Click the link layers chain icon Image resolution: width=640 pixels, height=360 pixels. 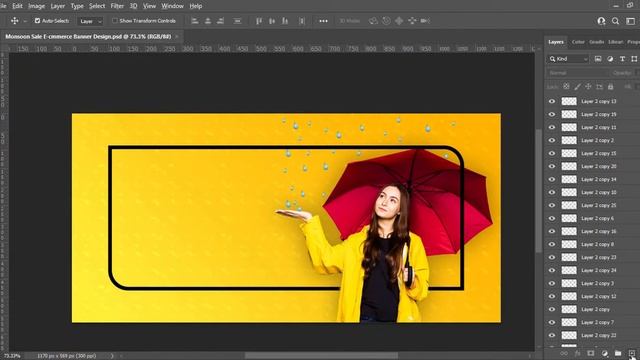point(564,353)
